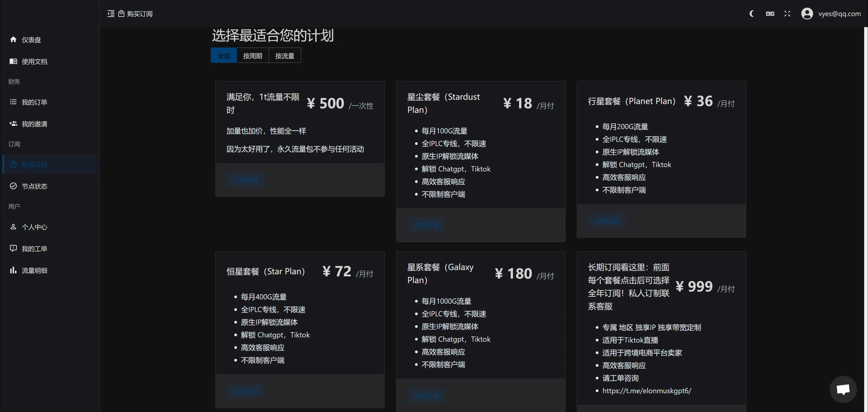Enter fullscreen with the expand icon
868x412 pixels.
[787, 14]
